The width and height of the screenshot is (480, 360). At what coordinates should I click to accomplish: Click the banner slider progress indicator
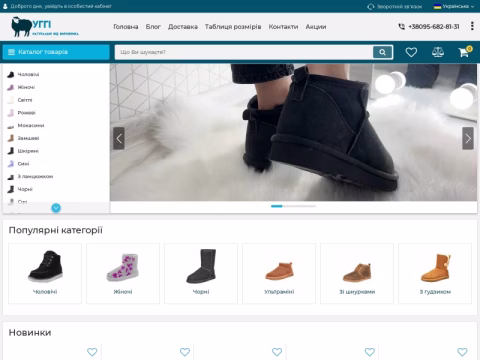click(293, 206)
